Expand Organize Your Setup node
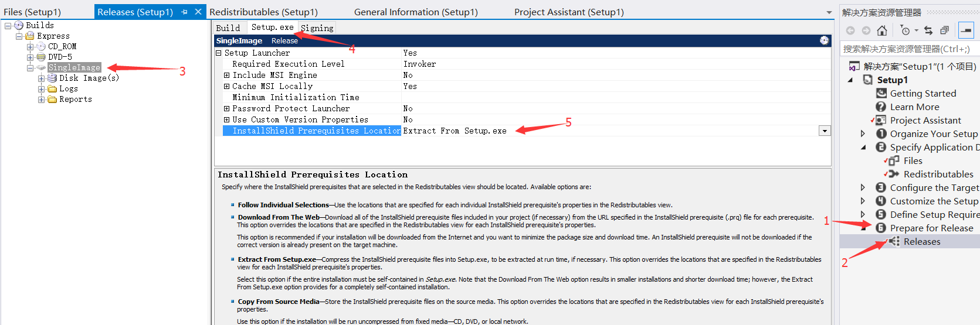Screen dimensions: 980x325 pos(863,134)
